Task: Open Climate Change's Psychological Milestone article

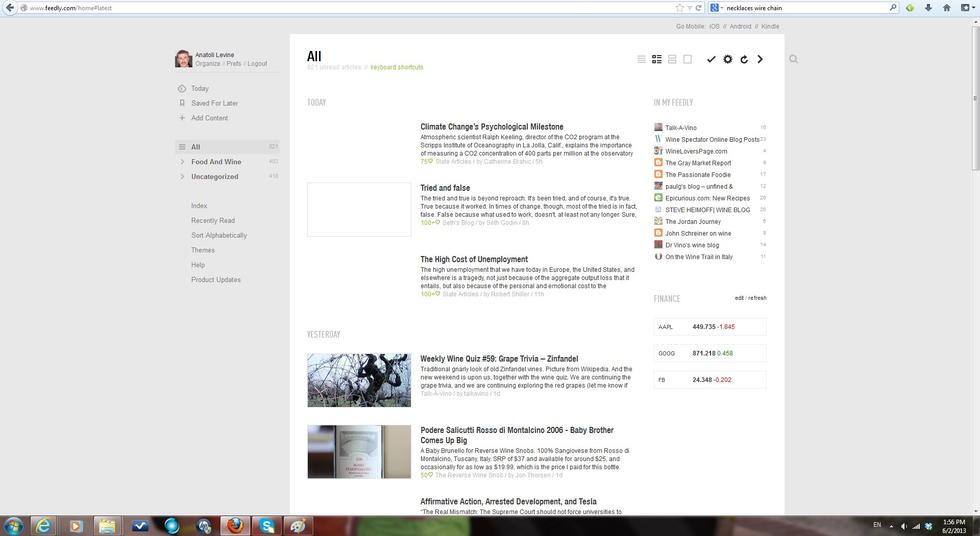Action: tap(492, 126)
